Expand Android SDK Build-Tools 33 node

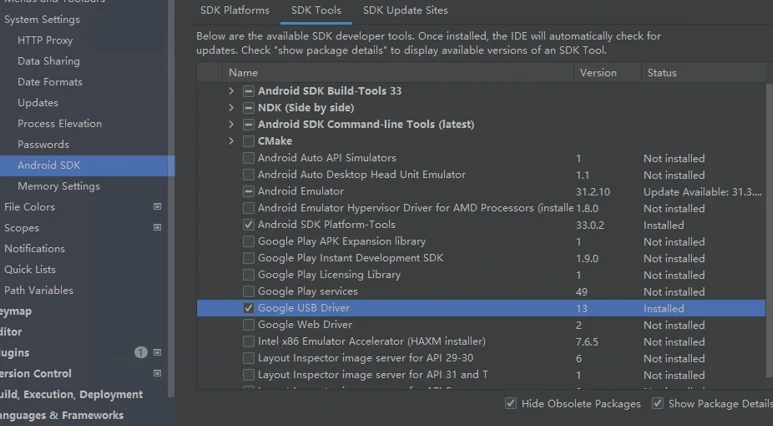232,91
